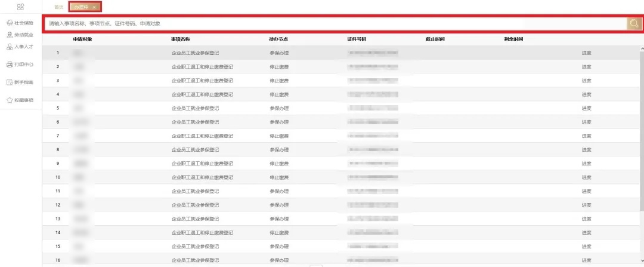Click the 申请对象 column header
The width and height of the screenshot is (644, 267).
pyautogui.click(x=82, y=39)
